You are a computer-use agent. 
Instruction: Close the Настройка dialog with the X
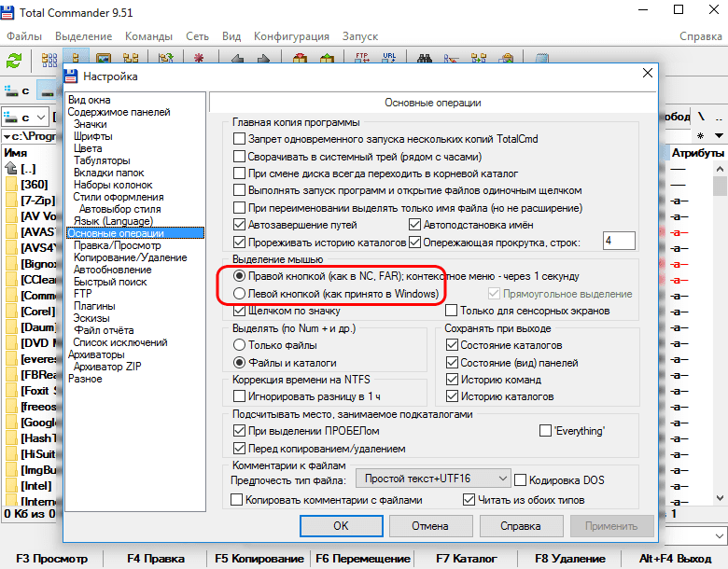tap(647, 73)
